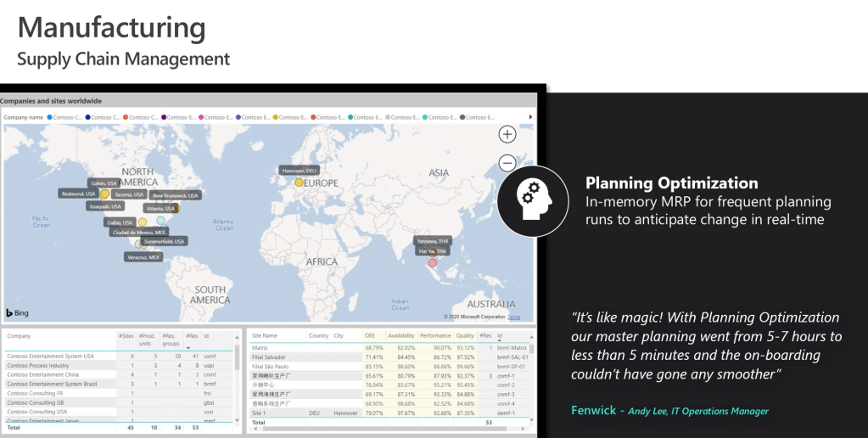Zoom out on the map
This screenshot has width=868, height=438.
click(507, 162)
